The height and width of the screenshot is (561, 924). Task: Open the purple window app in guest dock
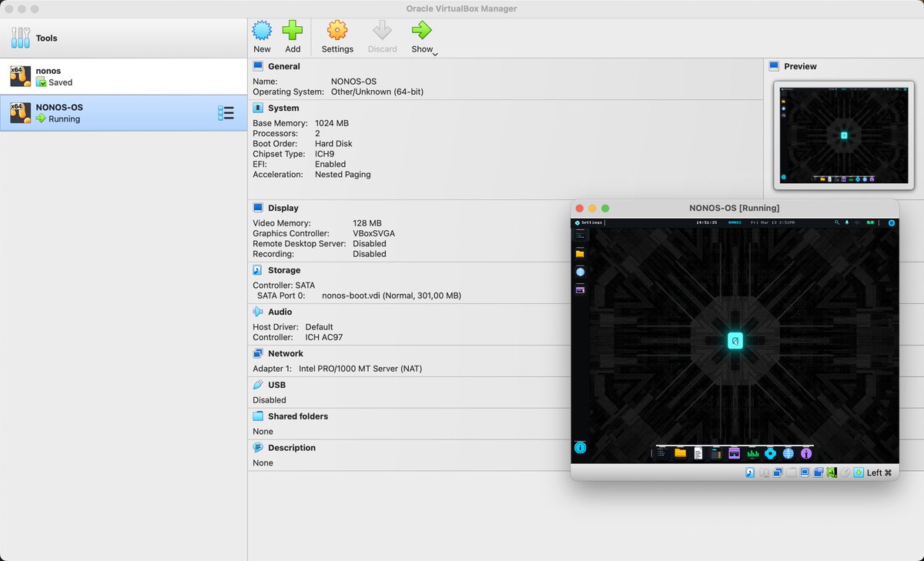(x=734, y=453)
